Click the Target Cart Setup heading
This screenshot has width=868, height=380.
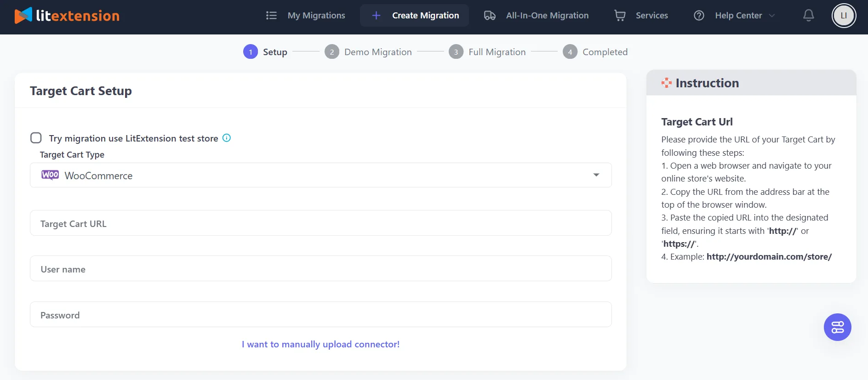click(81, 91)
